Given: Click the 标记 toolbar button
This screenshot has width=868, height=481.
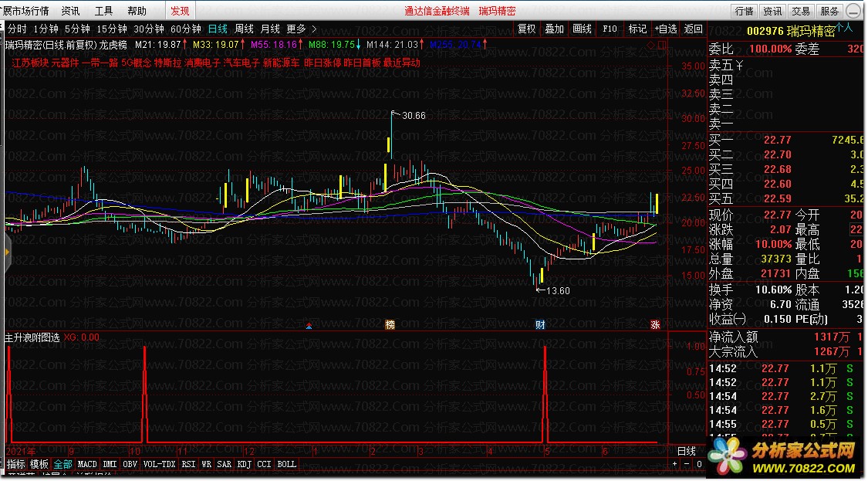Looking at the screenshot, I should pos(637,29).
